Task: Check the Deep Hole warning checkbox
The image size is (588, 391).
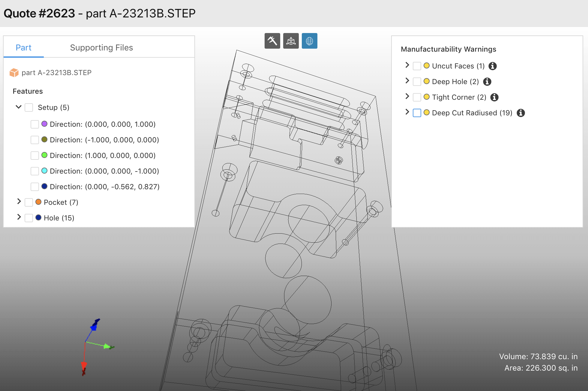Action: (417, 82)
